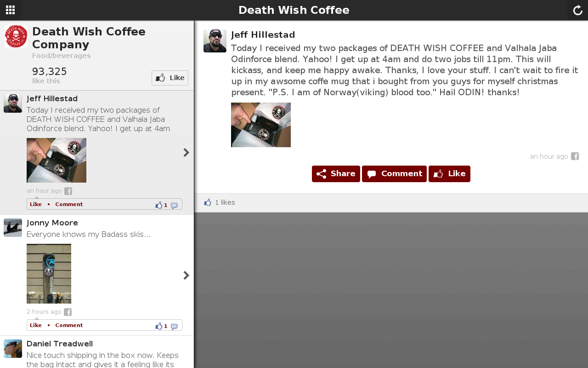
Task: Click Comment link under Jeff Hillestad's feed post
Action: (x=69, y=204)
